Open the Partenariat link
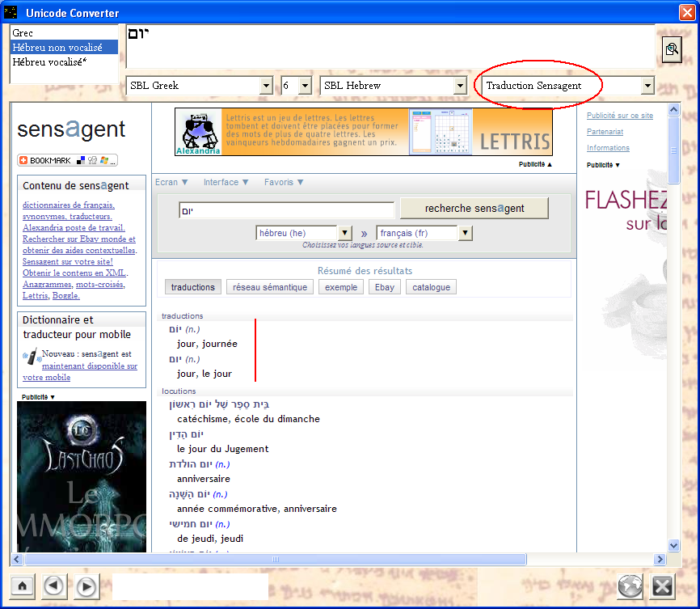Image resolution: width=700 pixels, height=609 pixels. coord(605,132)
